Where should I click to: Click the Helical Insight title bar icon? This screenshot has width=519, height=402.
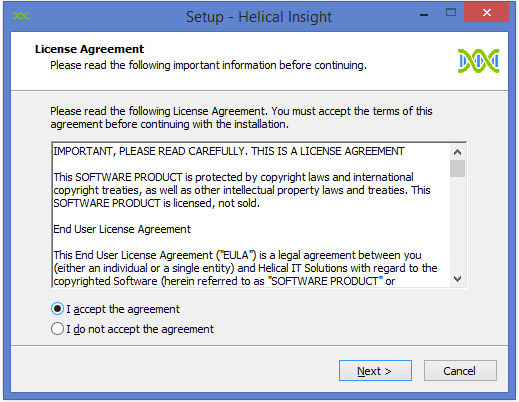tap(21, 16)
